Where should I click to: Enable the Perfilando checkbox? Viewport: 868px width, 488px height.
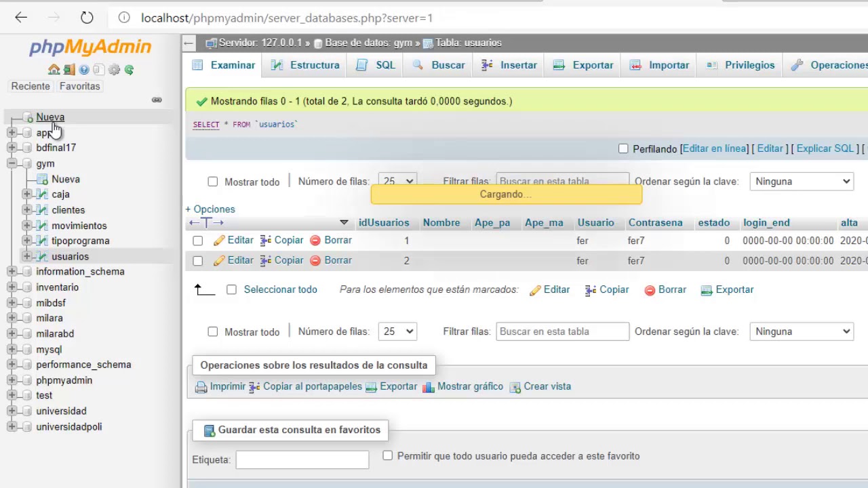(x=623, y=148)
